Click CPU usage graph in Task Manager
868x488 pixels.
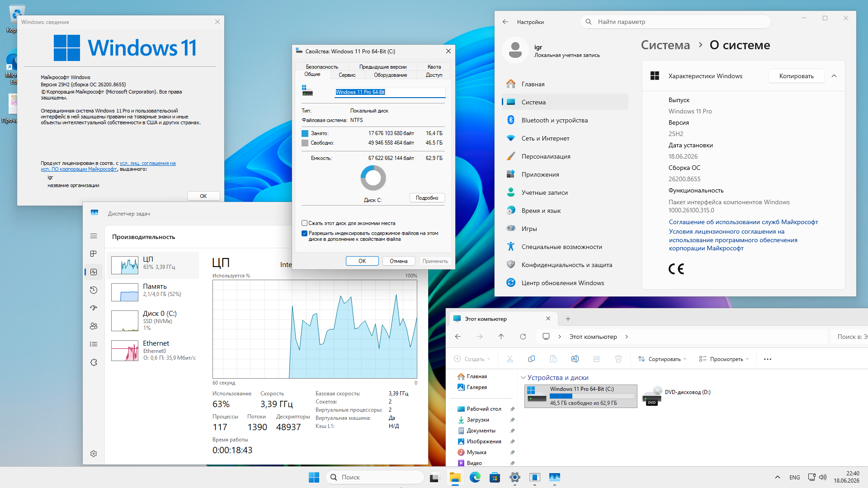(315, 329)
